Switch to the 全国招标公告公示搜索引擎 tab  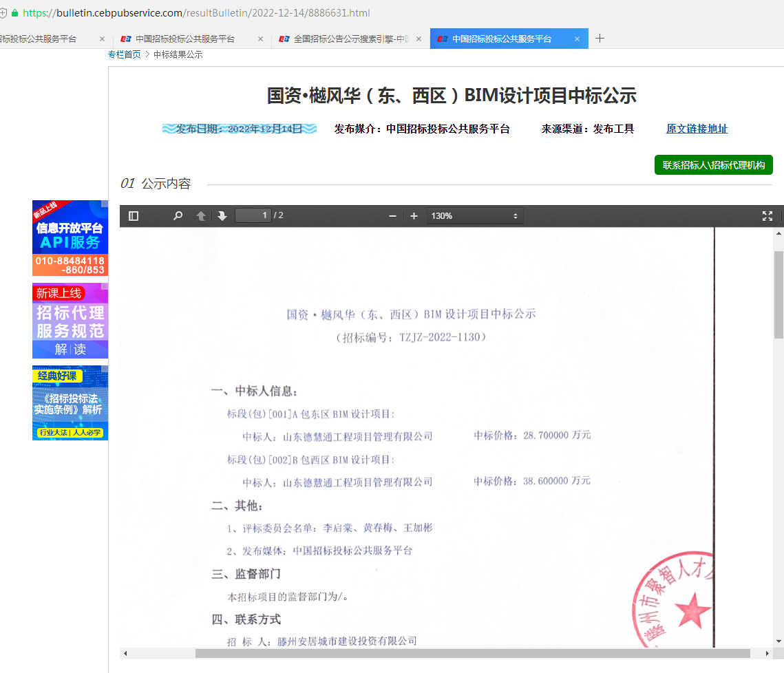344,39
